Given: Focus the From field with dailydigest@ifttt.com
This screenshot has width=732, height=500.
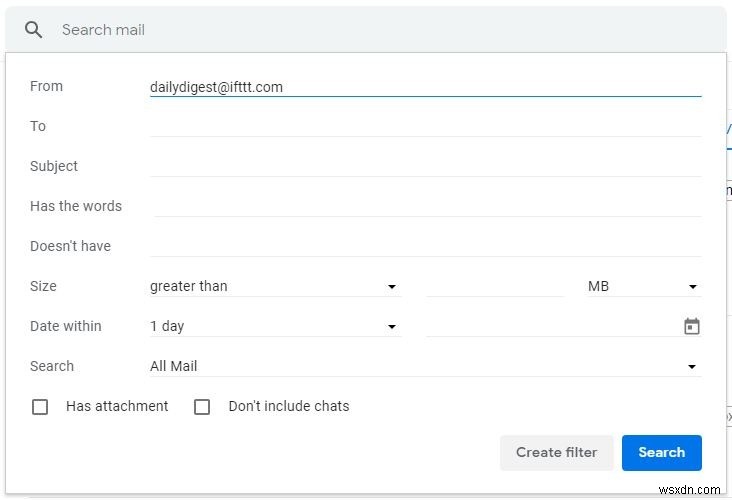Looking at the screenshot, I should pos(425,87).
